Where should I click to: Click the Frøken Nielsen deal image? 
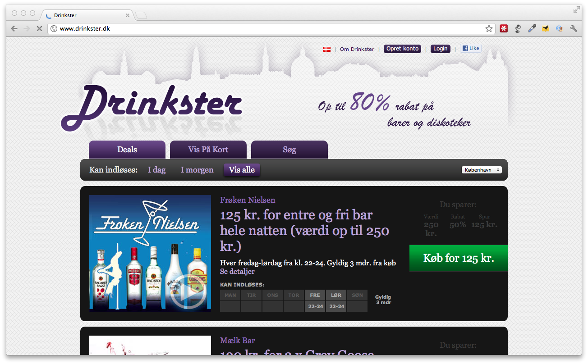point(150,253)
